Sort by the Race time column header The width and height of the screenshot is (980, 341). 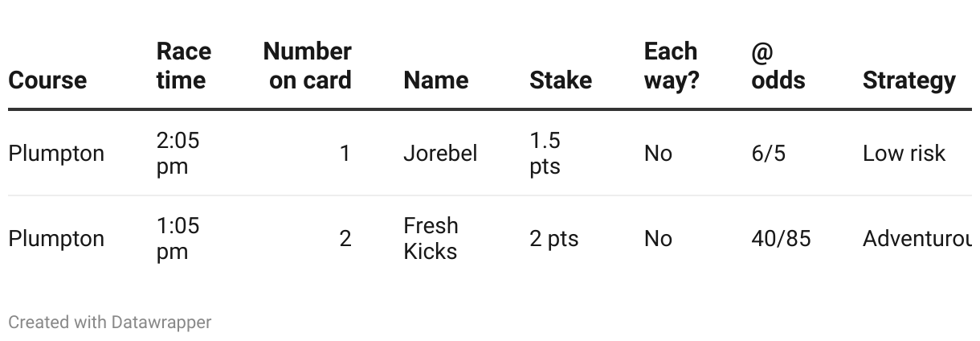[x=184, y=66]
